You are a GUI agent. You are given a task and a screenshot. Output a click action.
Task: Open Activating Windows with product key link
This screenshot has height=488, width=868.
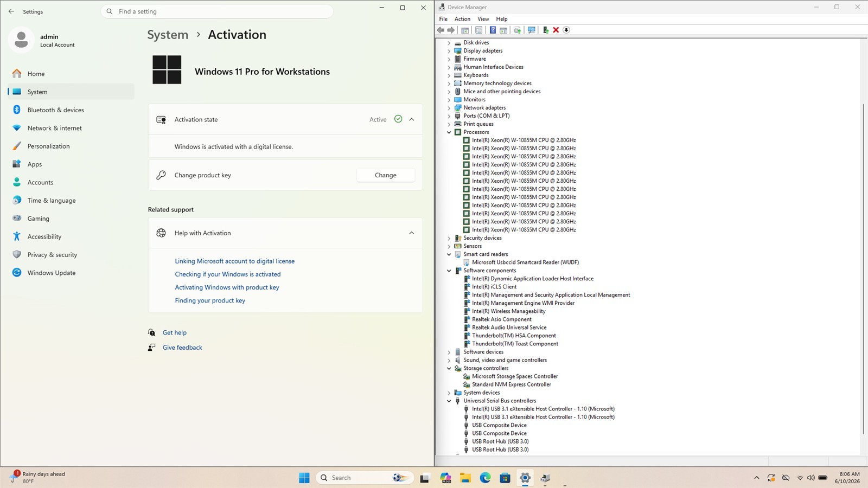227,287
